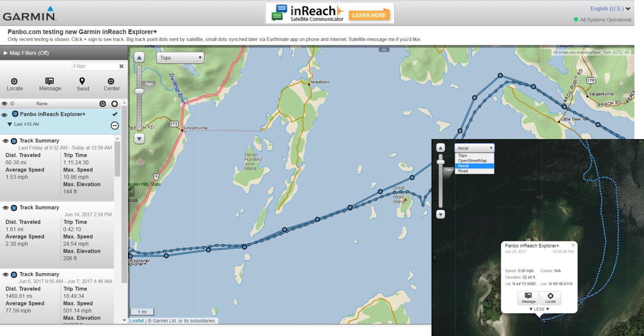The height and width of the screenshot is (336, 644).
Task: Toggle visibility eye for Panbo inReach Explorer+
Action: click(4, 115)
